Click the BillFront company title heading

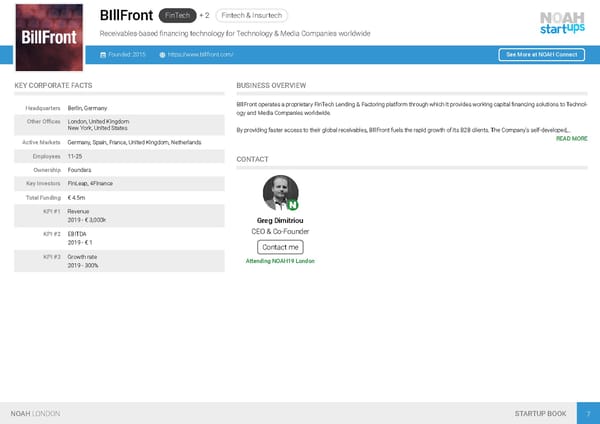(126, 15)
